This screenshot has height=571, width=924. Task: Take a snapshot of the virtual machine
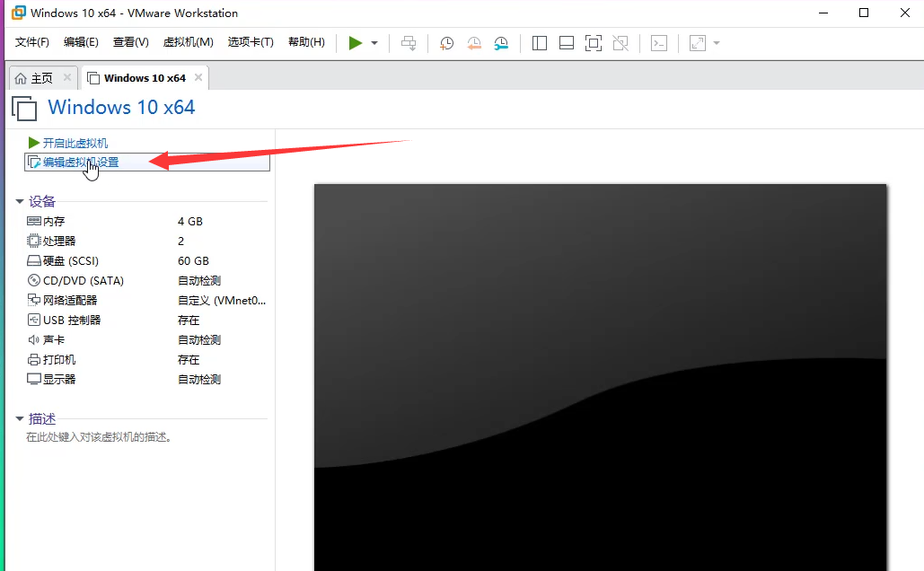pyautogui.click(x=446, y=42)
